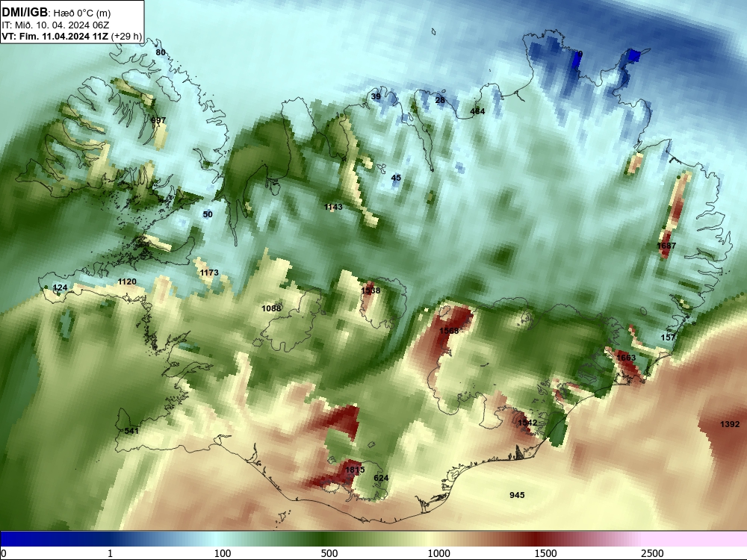Click the value 1143 on the map
This screenshot has height=560, width=747.
click(333, 207)
